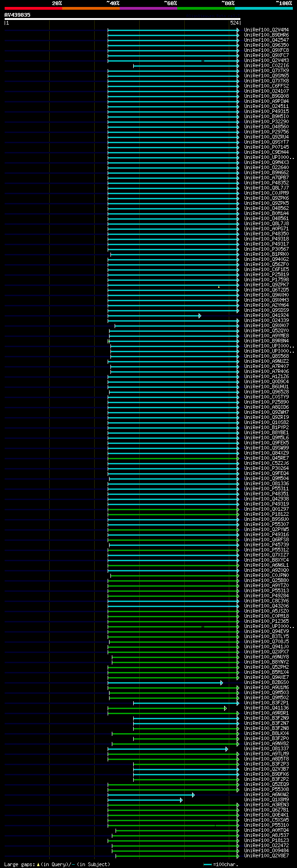Screen dimensions: 297x868
Task: Click the UniRef100_A7QPB7 label
Action: 266,177
